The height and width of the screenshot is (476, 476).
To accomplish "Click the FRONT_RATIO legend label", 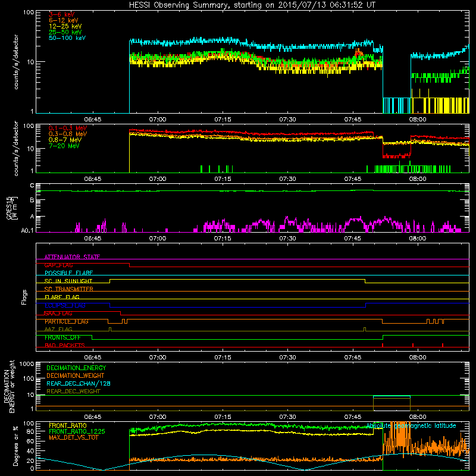I will point(68,425).
